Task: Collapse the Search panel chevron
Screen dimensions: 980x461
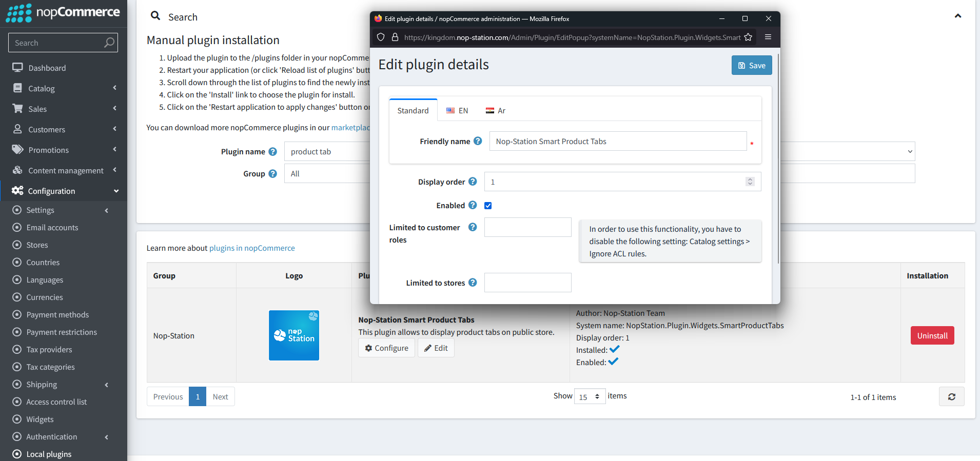Action: click(x=957, y=16)
